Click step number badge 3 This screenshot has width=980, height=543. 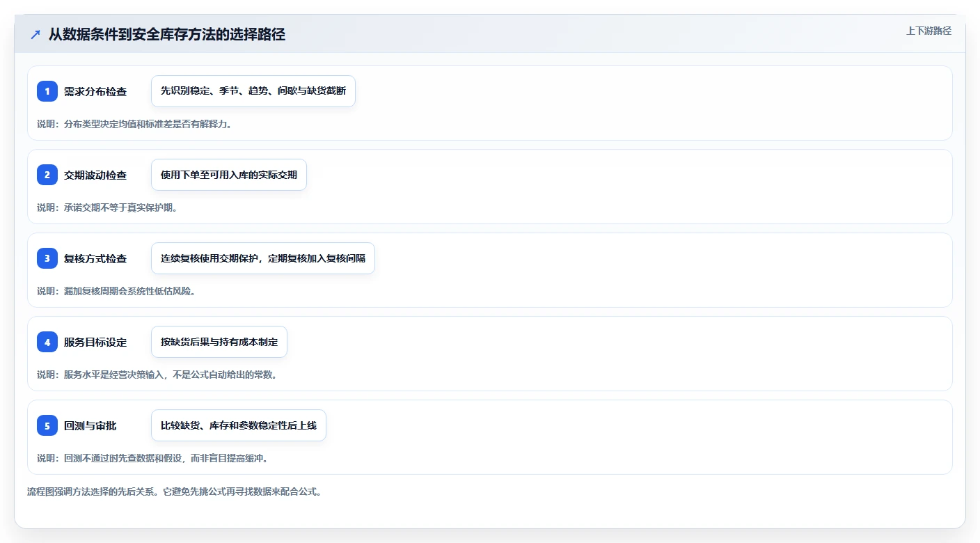coord(47,258)
